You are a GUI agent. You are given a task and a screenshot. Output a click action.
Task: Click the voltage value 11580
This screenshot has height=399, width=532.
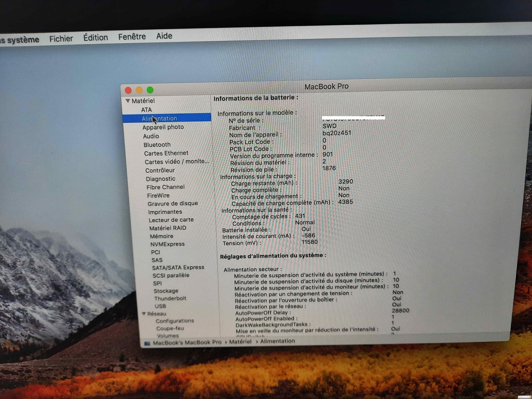click(309, 242)
